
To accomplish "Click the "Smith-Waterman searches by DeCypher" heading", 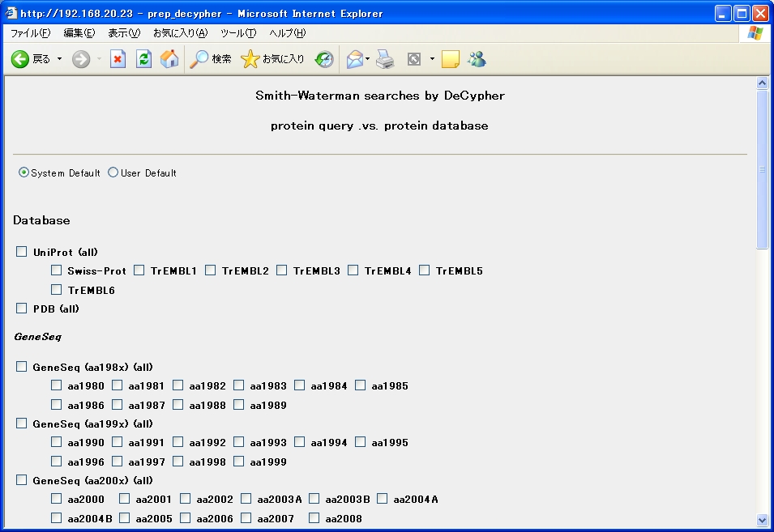I will coord(380,96).
